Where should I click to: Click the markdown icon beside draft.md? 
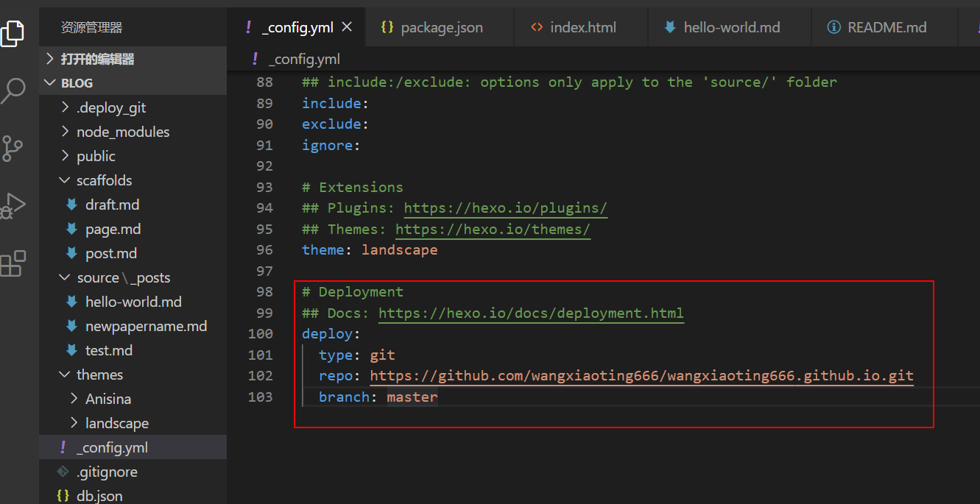(71, 205)
